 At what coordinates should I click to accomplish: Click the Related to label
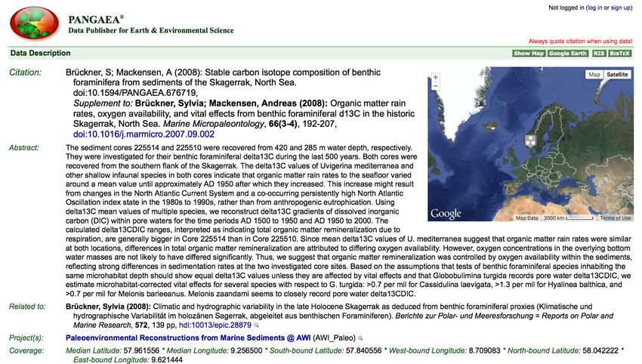(27, 307)
